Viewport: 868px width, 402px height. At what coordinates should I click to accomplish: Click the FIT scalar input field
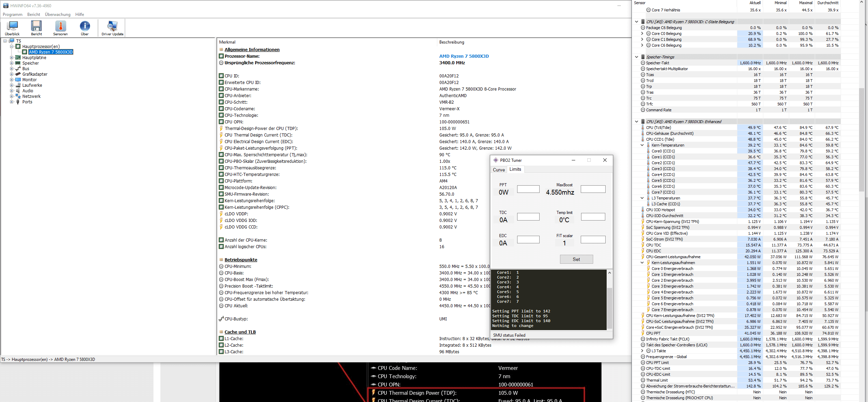coord(593,240)
